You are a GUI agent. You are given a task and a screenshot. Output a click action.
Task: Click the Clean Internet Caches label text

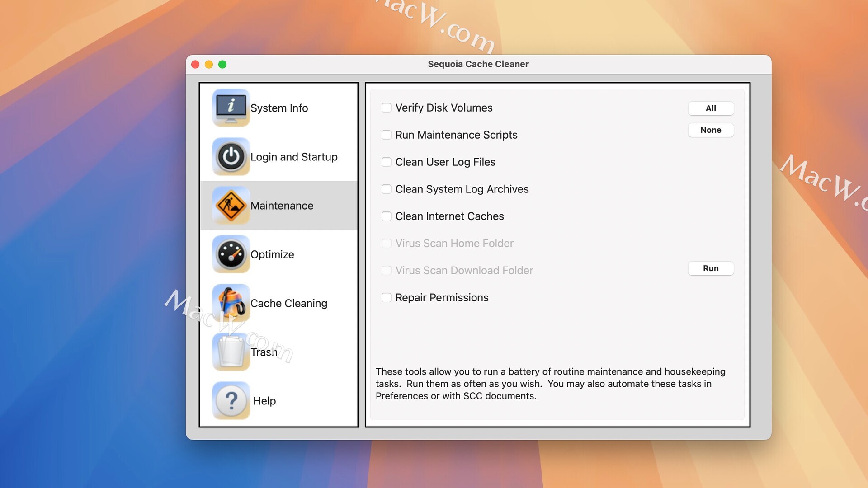449,216
